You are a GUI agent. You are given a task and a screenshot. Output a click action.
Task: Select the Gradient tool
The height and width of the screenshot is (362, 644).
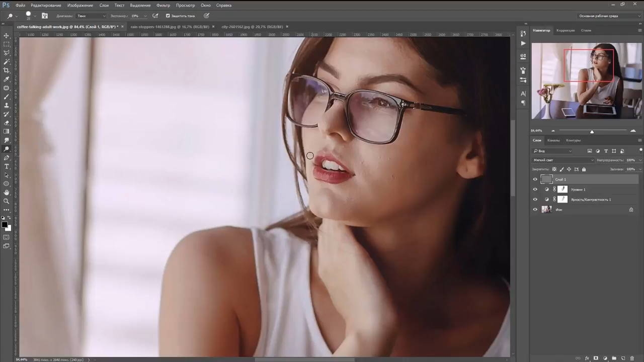pyautogui.click(x=7, y=132)
